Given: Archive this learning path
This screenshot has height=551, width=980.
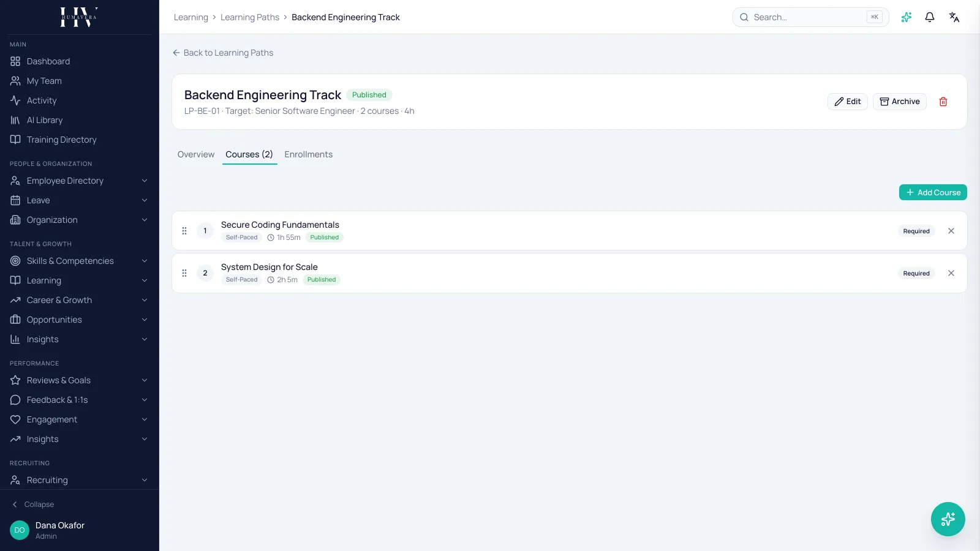Looking at the screenshot, I should click(x=900, y=102).
